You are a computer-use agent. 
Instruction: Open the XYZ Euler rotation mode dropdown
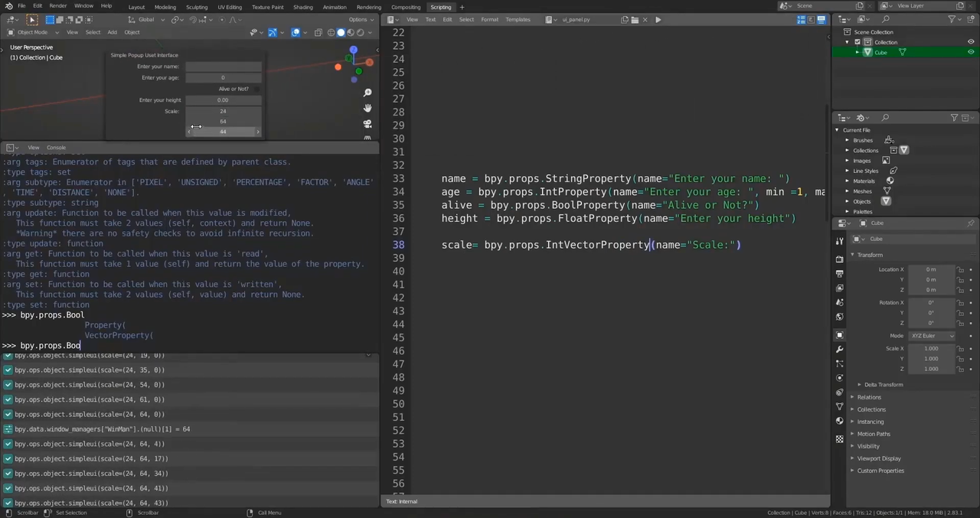coord(931,336)
